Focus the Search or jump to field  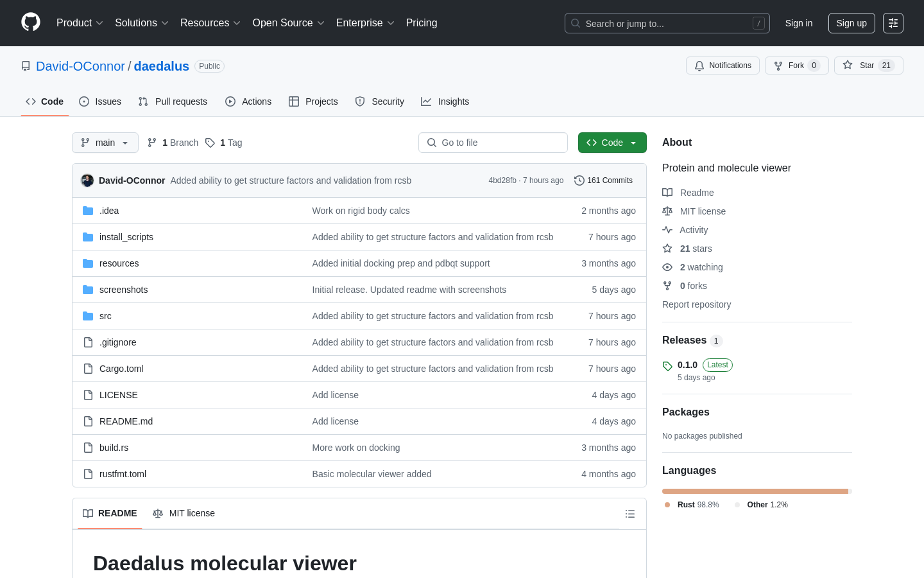click(667, 23)
